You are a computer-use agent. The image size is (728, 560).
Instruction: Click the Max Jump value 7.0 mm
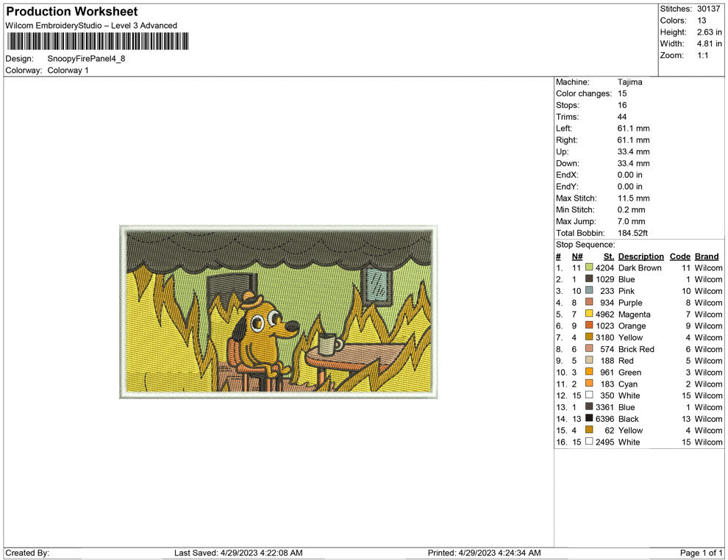(632, 221)
